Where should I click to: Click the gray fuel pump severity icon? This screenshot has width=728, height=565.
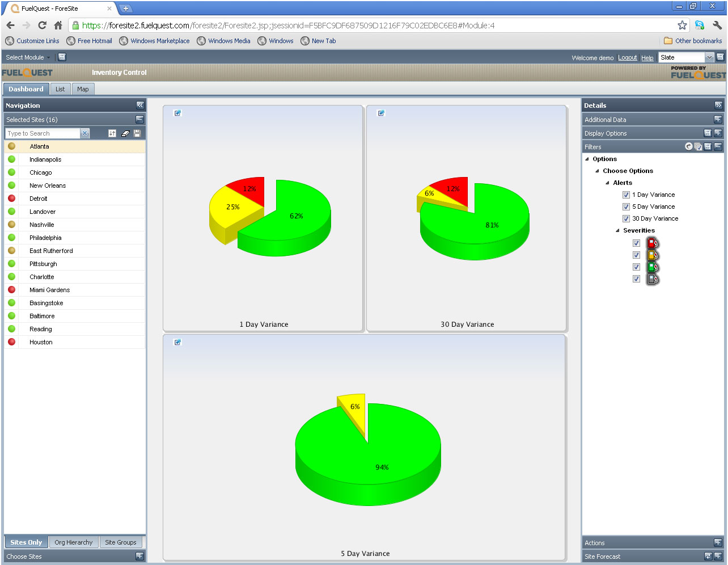653,279
